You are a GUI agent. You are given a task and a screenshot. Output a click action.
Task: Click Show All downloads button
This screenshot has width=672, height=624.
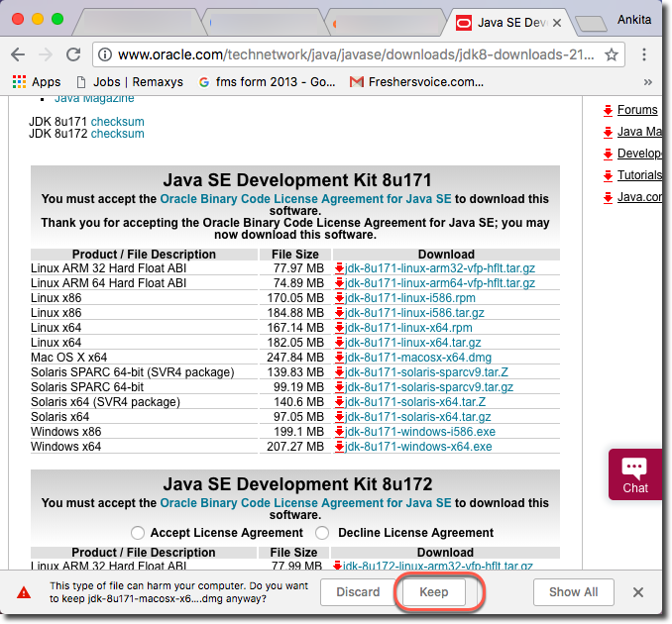point(574,592)
